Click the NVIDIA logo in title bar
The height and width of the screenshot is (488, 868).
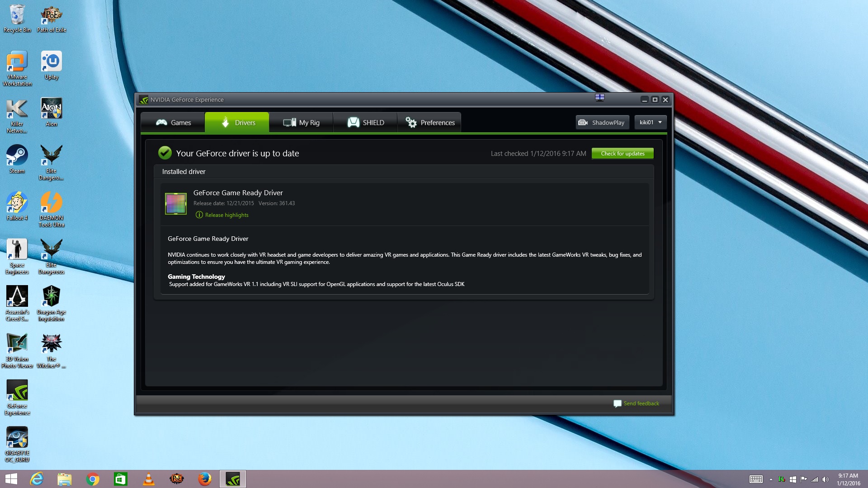[144, 100]
